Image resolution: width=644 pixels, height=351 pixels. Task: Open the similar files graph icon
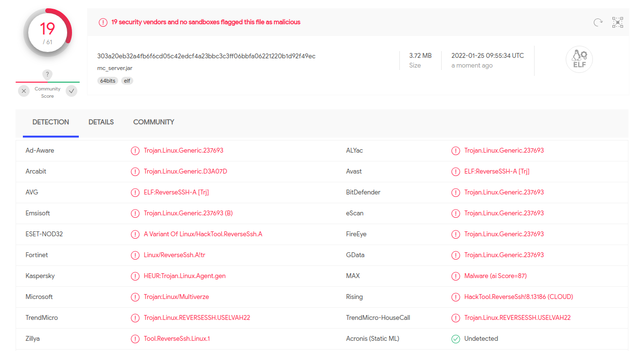(618, 22)
